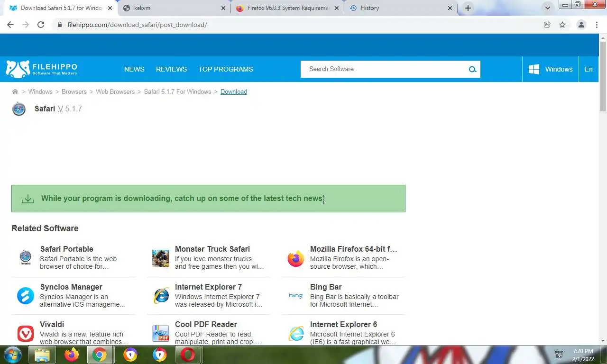Open Safari Portable icon
Screen dimensions: 607x364
(25, 258)
